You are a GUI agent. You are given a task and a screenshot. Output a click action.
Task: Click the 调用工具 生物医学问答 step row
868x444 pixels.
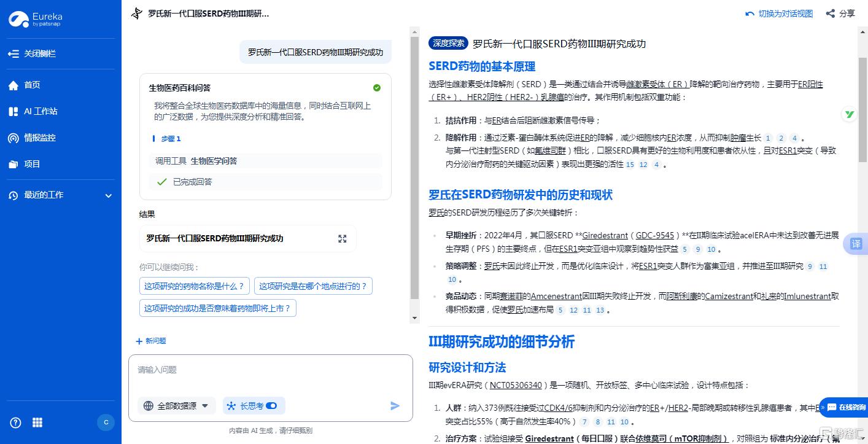pos(265,162)
